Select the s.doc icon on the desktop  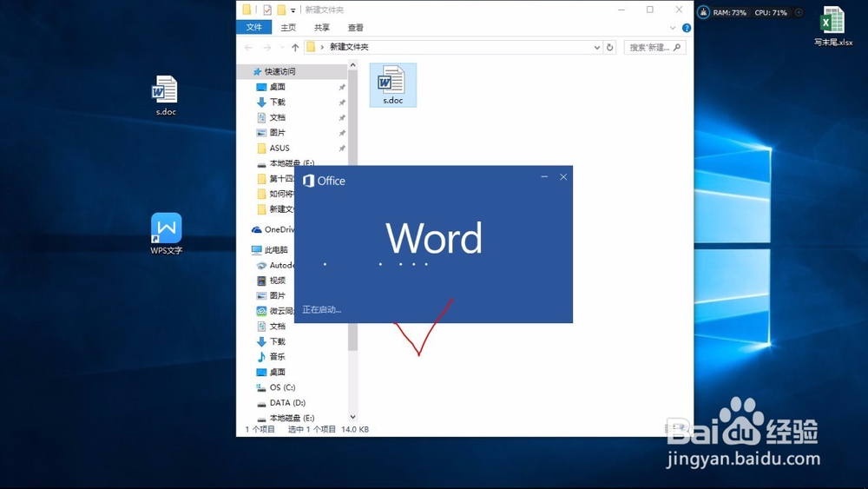(x=165, y=96)
